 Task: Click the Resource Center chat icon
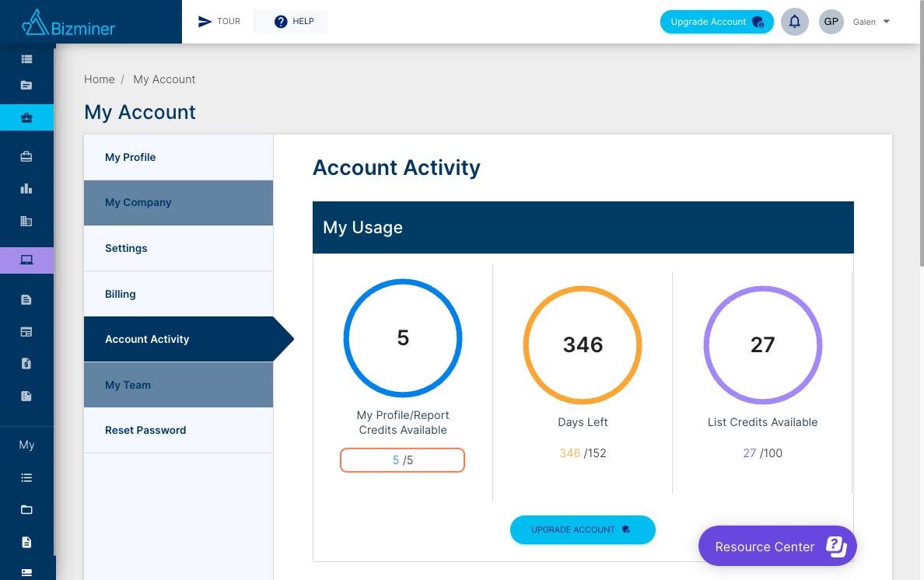[x=836, y=547]
